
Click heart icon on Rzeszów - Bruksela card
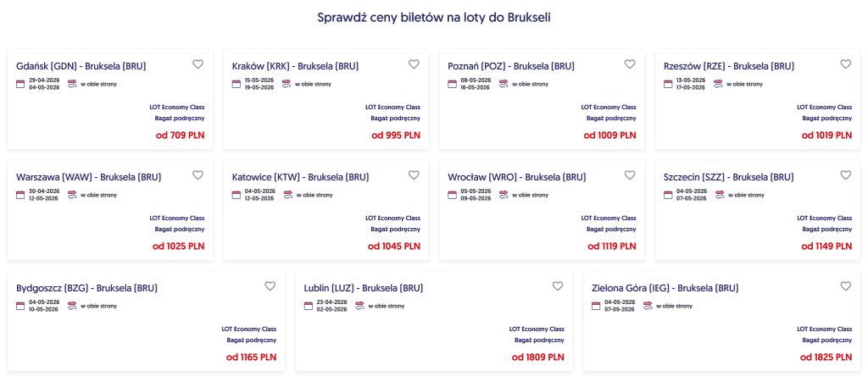845,64
